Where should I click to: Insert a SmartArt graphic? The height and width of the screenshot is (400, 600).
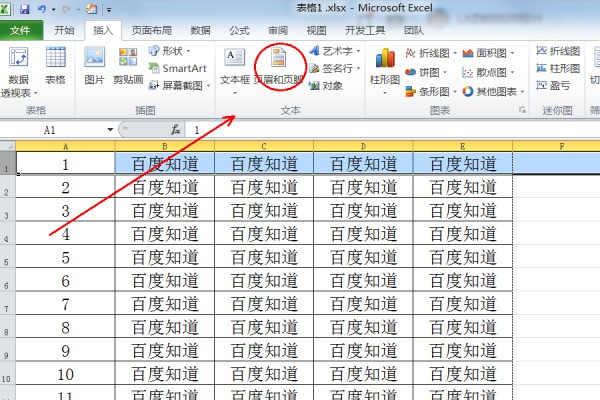178,68
